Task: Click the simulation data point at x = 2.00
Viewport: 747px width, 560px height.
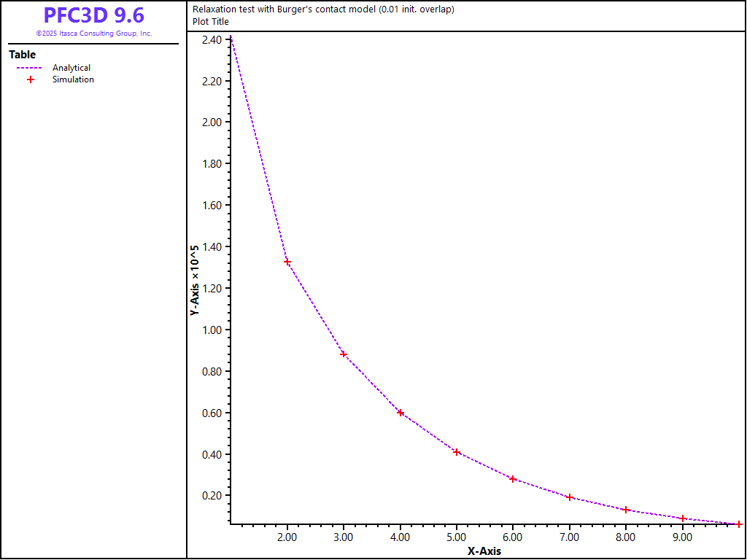Action: 287,262
